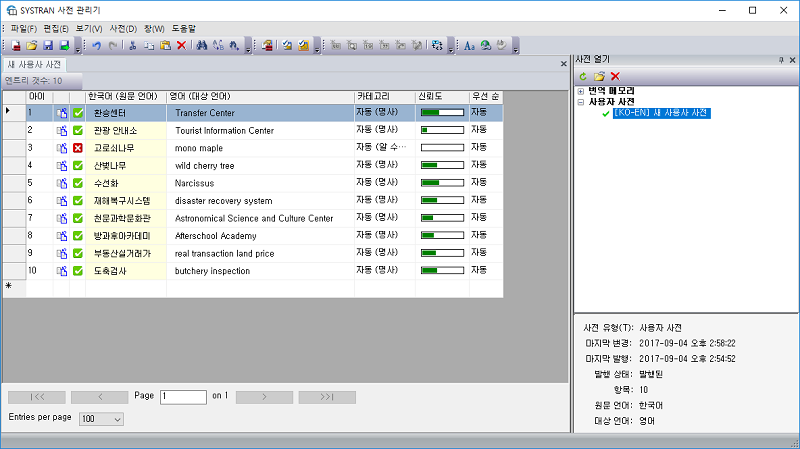Open the 편집(E) menu
Screen dimensions: 800x449
pyautogui.click(x=56, y=29)
